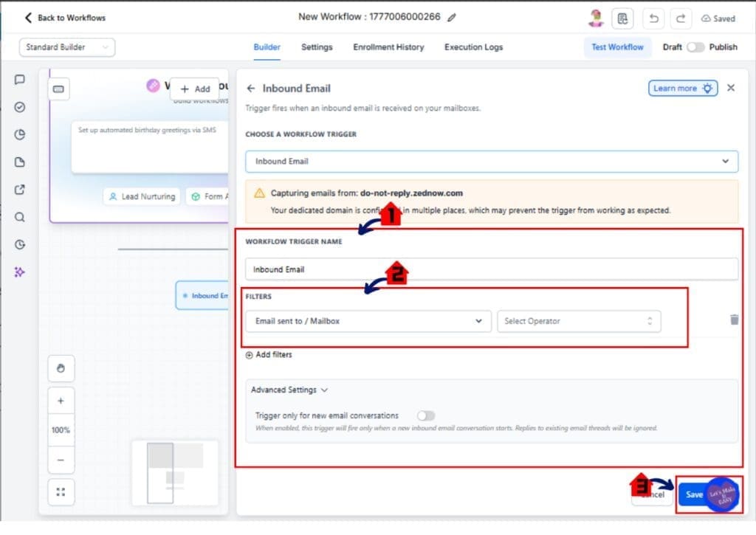The image size is (756, 535).
Task: Click the 100% zoom level indicator
Action: [x=61, y=430]
